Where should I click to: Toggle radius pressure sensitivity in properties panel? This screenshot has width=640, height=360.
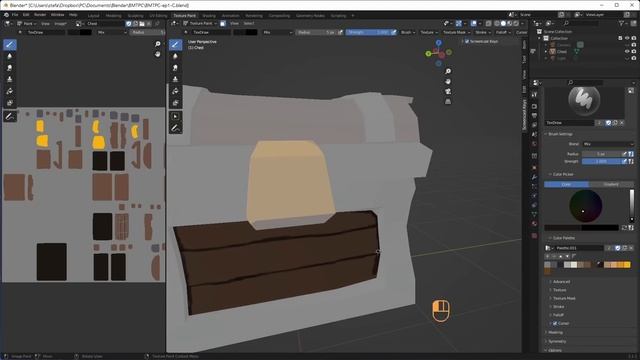click(x=624, y=154)
